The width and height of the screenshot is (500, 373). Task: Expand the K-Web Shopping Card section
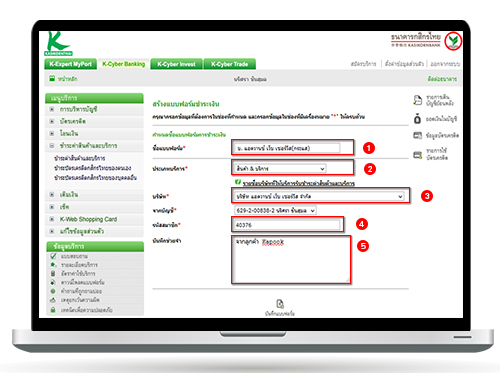tap(52, 219)
